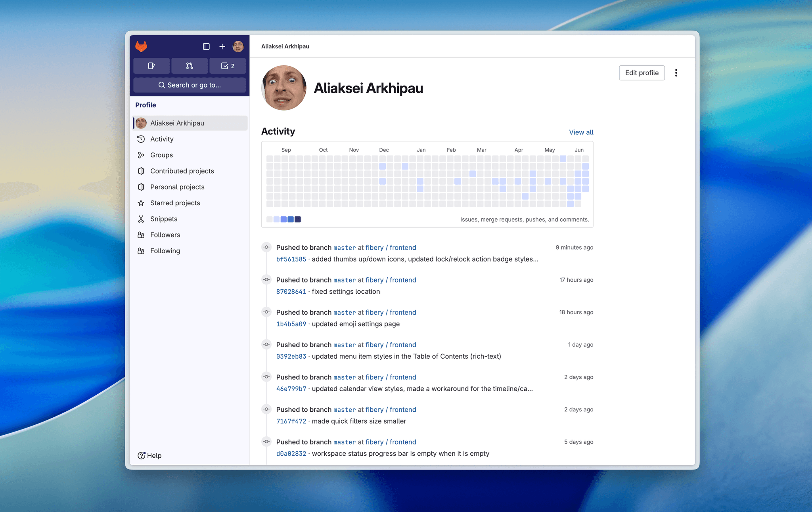Open the vertical three-dot profile actions menu
812x512 pixels.
click(676, 73)
